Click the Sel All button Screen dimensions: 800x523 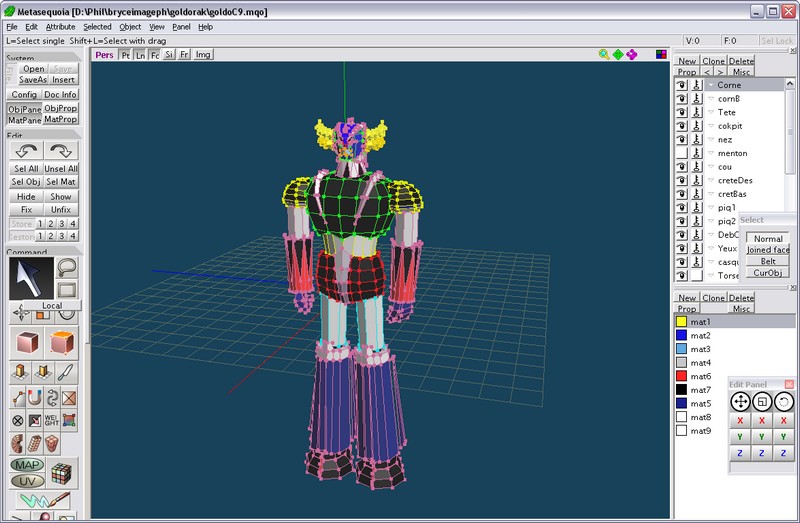pyautogui.click(x=26, y=168)
